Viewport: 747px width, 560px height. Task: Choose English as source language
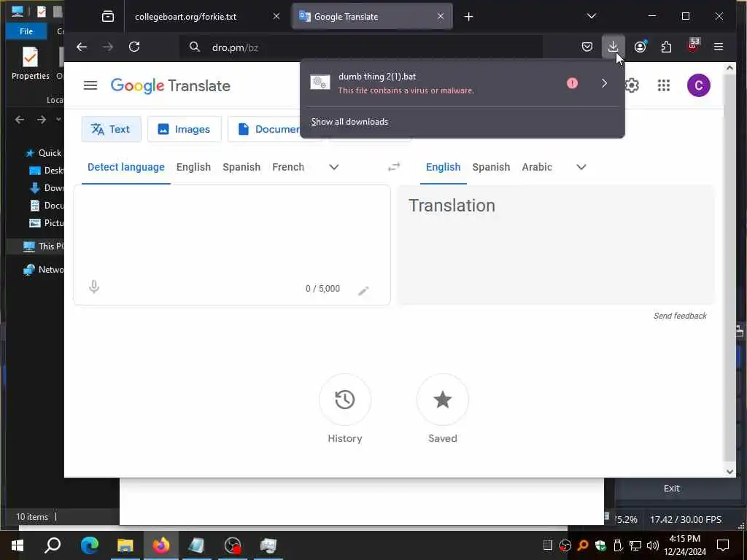click(193, 167)
